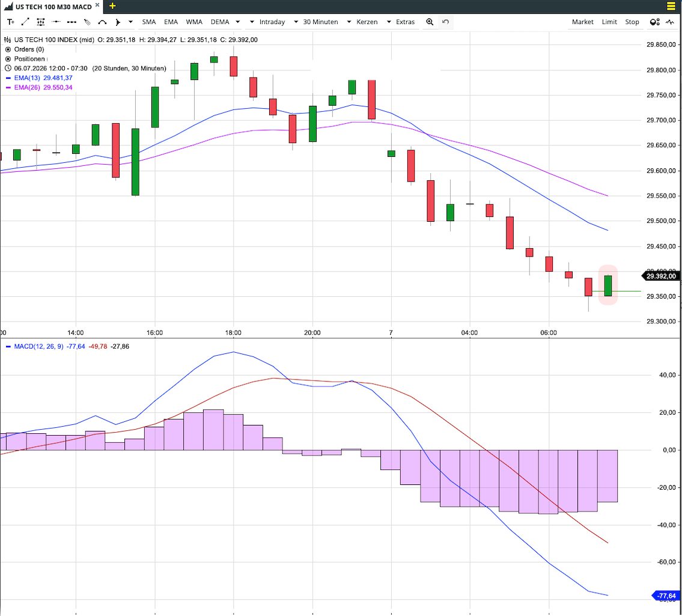The width and height of the screenshot is (682, 616).
Task: Click the Limit order button
Action: click(x=609, y=22)
